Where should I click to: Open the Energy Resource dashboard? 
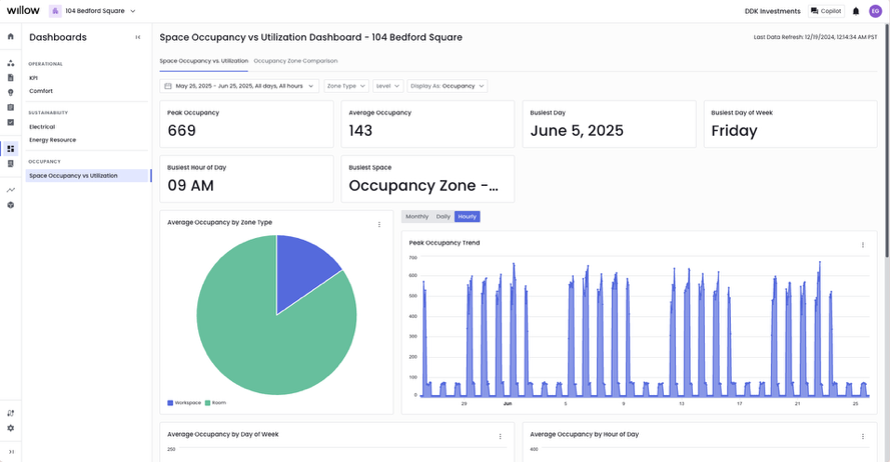(52, 140)
